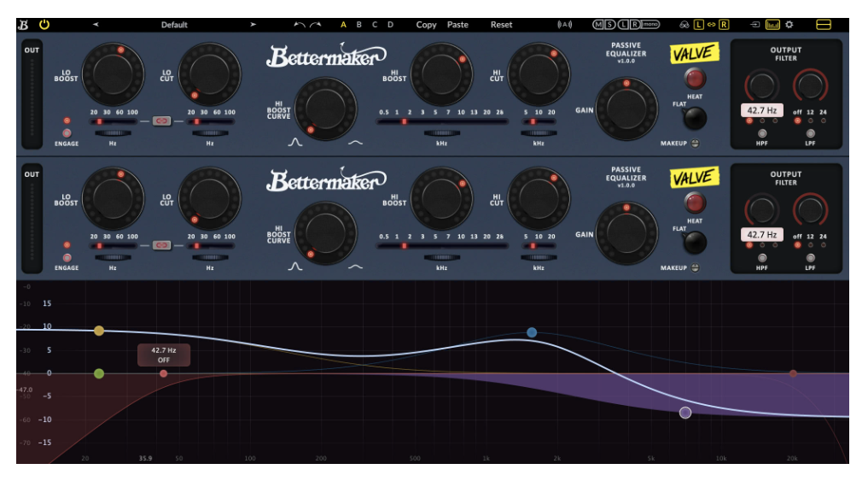Click the top unit broad curve shape icon
This screenshot has height=481, width=868.
(355, 143)
